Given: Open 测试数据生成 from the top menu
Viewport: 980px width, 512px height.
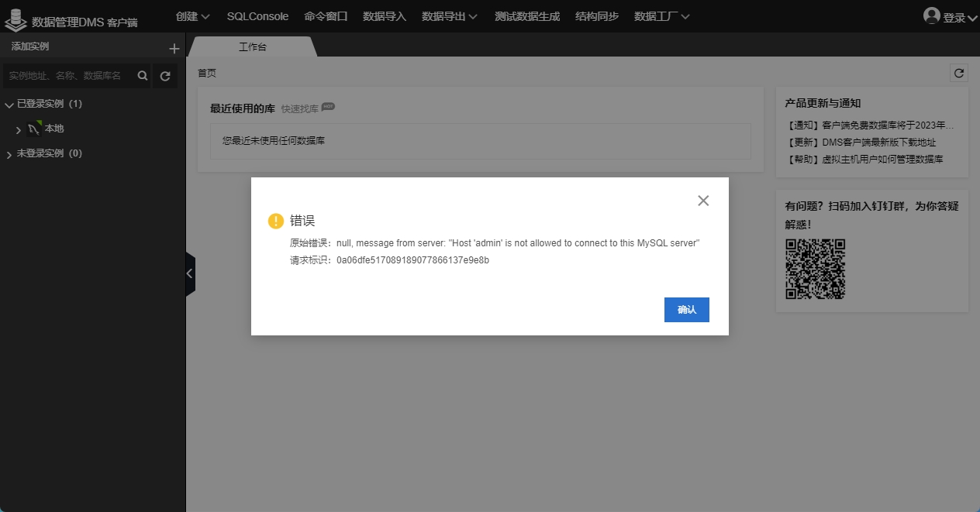Looking at the screenshot, I should pos(527,16).
